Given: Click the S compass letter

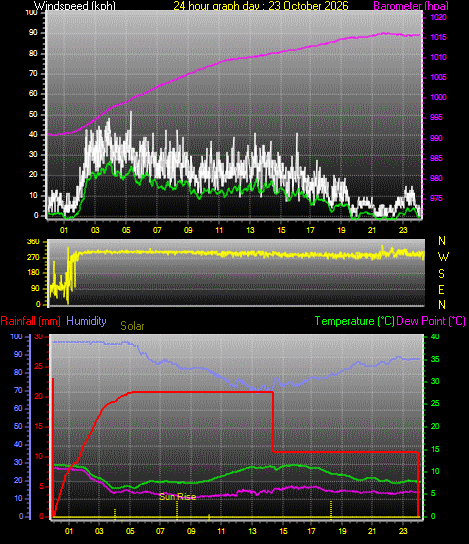Looking at the screenshot, I should pos(442,274).
